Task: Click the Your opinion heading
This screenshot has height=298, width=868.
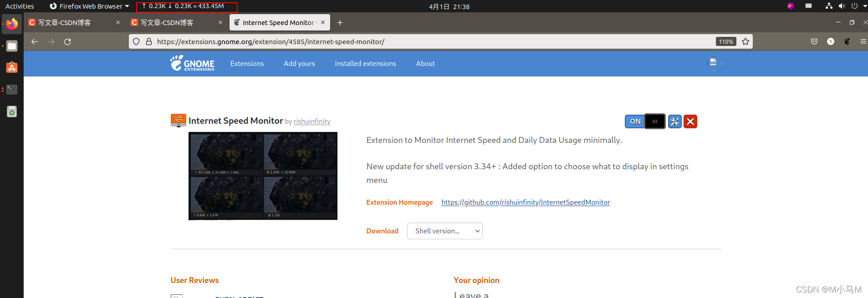Action: click(476, 280)
